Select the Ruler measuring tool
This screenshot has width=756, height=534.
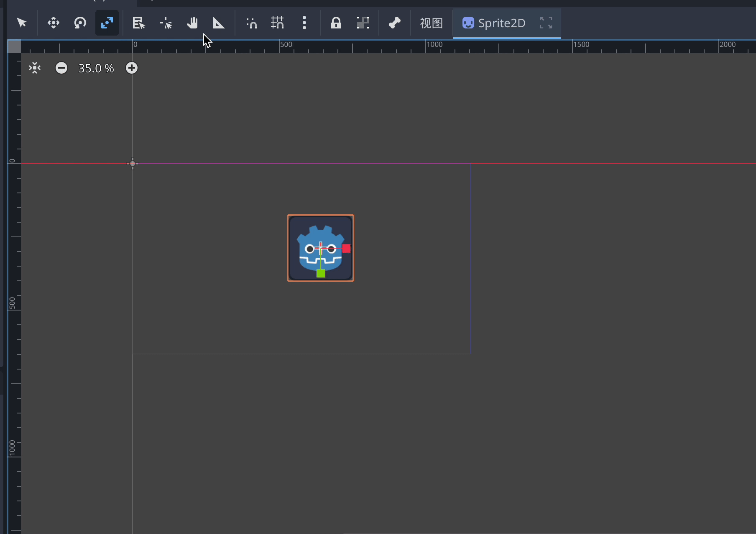coord(219,23)
